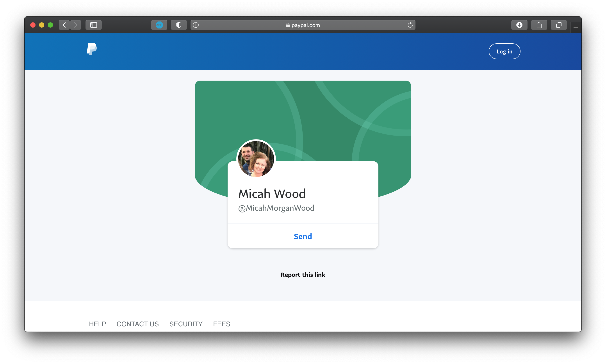Show all tabs overview button

pos(559,25)
